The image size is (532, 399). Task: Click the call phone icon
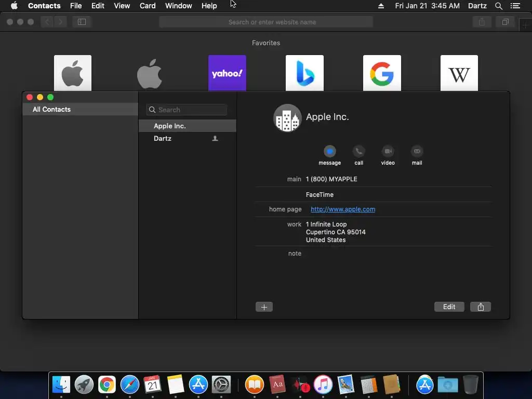358,151
